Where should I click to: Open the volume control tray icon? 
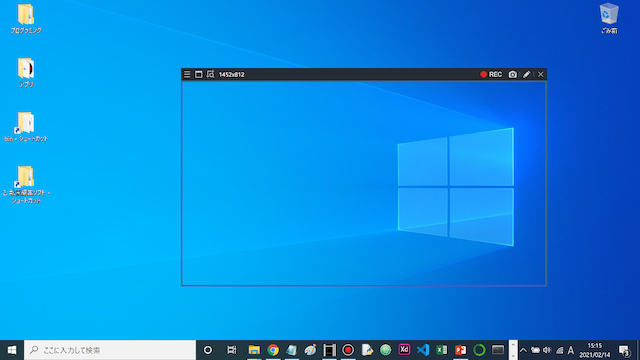547,350
